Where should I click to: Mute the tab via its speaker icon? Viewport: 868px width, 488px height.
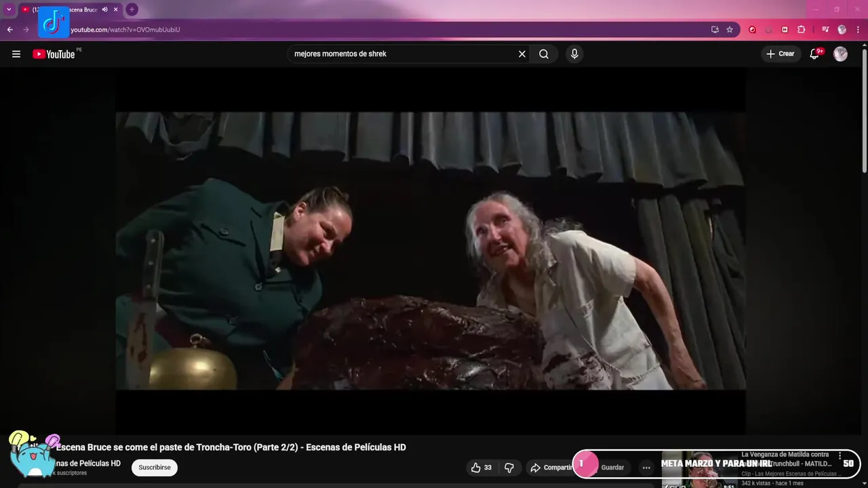(104, 9)
